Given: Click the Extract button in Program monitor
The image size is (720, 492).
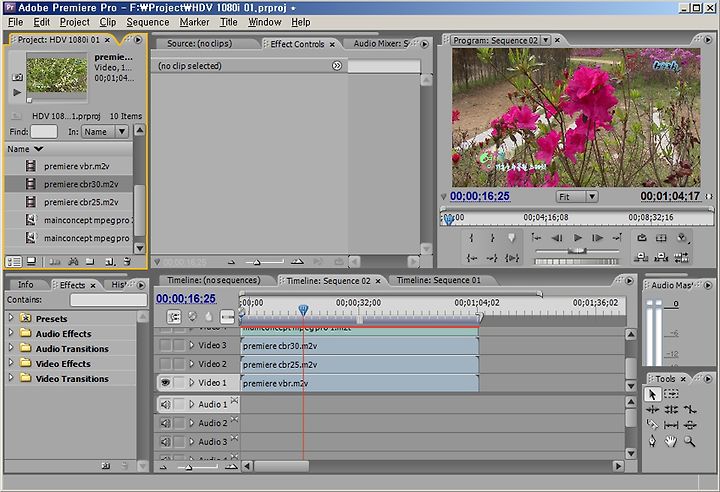Looking at the screenshot, I should [661, 258].
